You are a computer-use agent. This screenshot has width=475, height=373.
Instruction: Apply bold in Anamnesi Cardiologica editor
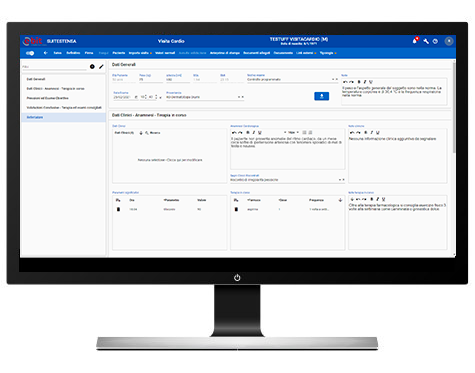point(248,133)
